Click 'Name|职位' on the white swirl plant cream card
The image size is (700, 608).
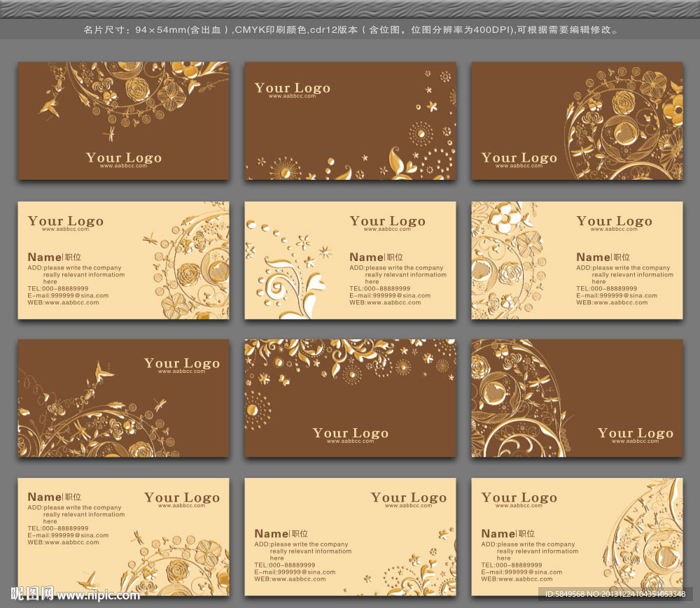(377, 257)
